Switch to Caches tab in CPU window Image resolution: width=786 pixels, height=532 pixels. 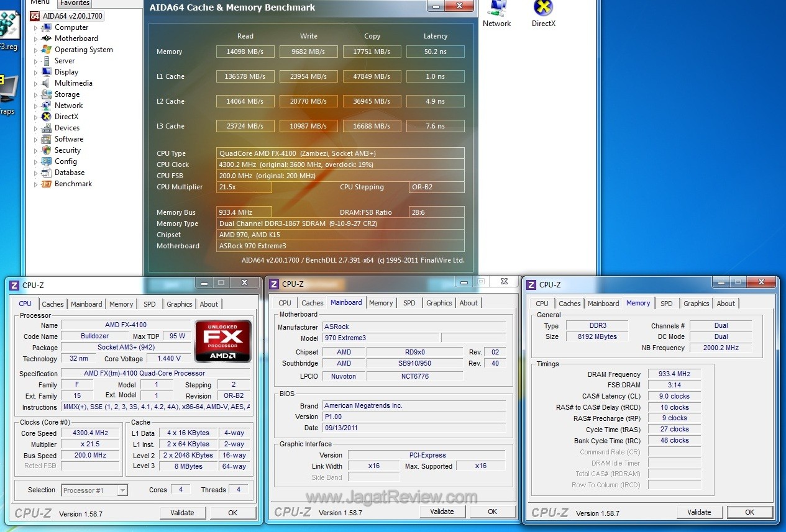click(x=53, y=304)
